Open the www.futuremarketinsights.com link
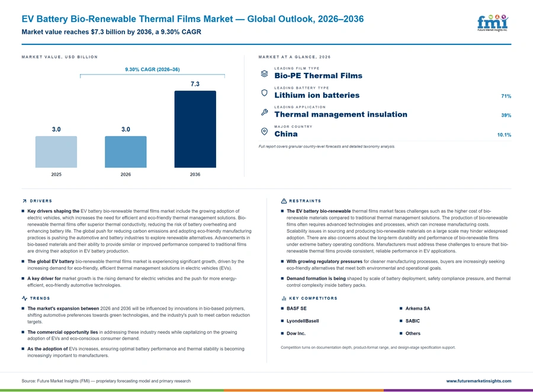Viewport: 533px width, 392px height. [x=479, y=381]
